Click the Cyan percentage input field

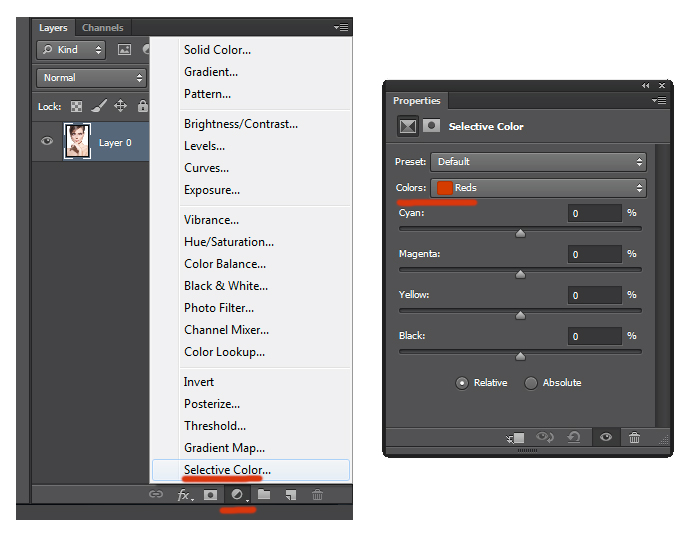(x=595, y=213)
